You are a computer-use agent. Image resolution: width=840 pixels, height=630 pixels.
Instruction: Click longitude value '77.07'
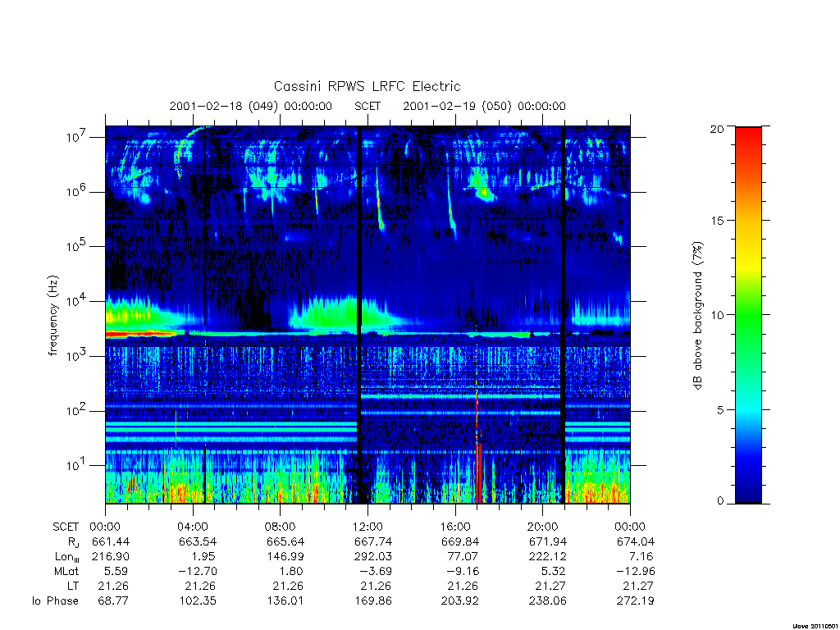(x=463, y=557)
